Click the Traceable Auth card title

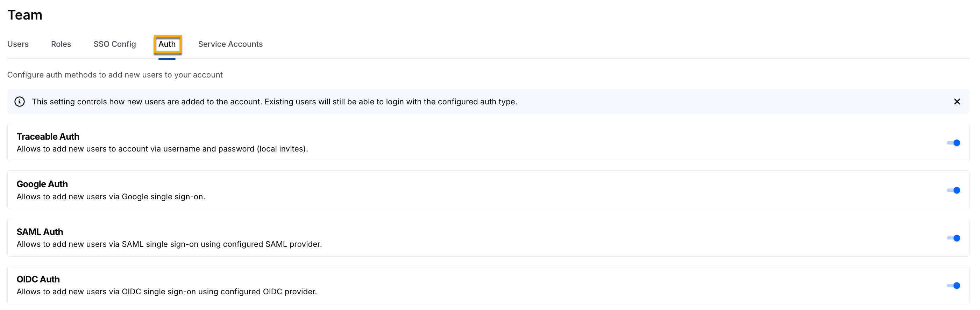pos(48,136)
